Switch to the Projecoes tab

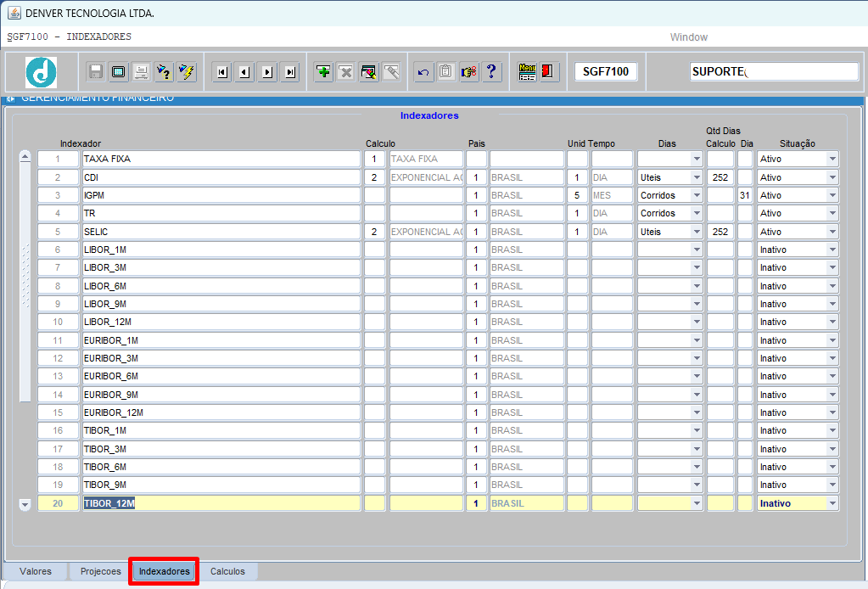(100, 571)
